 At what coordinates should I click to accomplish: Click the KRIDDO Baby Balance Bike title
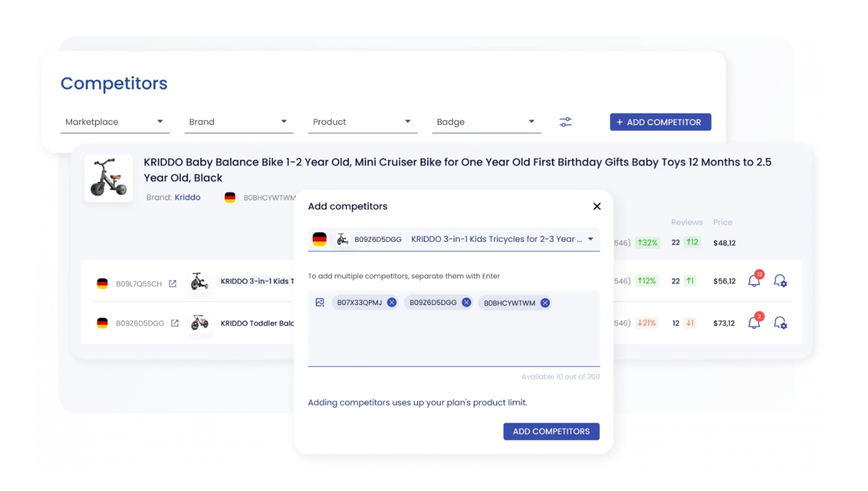(457, 170)
